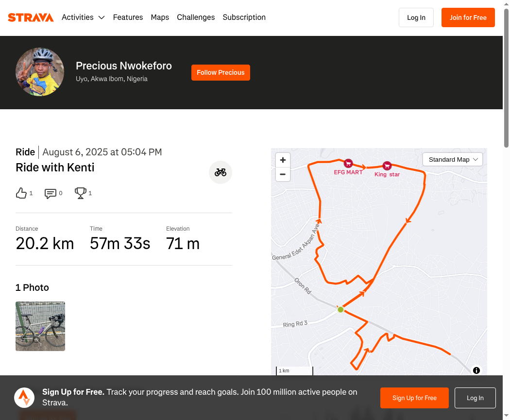Image resolution: width=510 pixels, height=420 pixels.
Task: Open the bicycle photo thumbnail
Action: pyautogui.click(x=40, y=326)
